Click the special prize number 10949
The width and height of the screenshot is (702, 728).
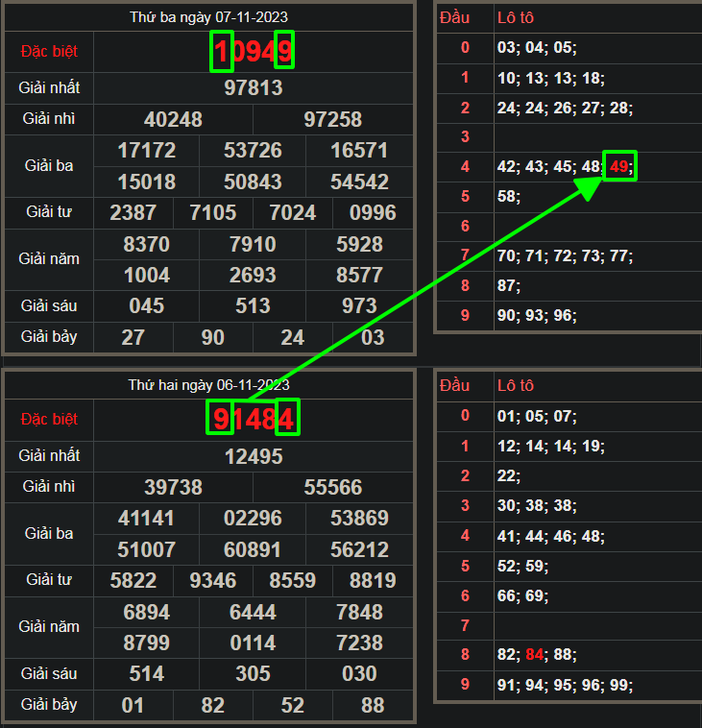point(253,52)
